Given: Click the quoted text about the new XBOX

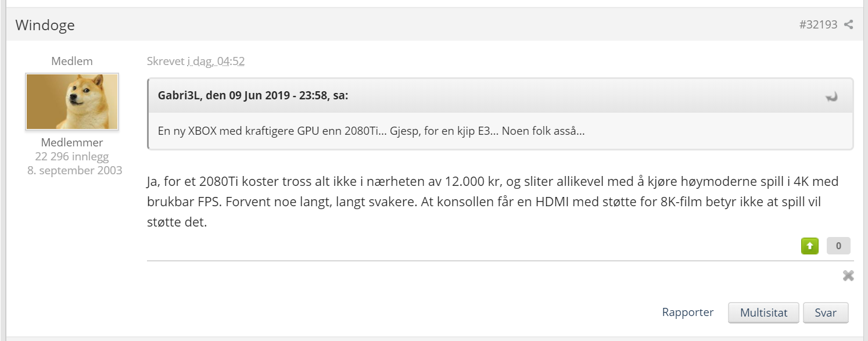Looking at the screenshot, I should tap(371, 131).
